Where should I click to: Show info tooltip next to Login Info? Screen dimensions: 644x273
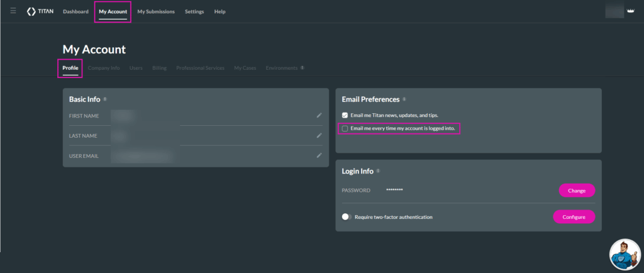click(378, 171)
